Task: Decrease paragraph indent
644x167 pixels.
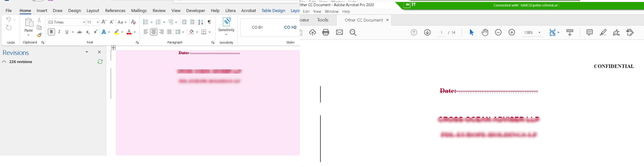Action: pos(184,22)
